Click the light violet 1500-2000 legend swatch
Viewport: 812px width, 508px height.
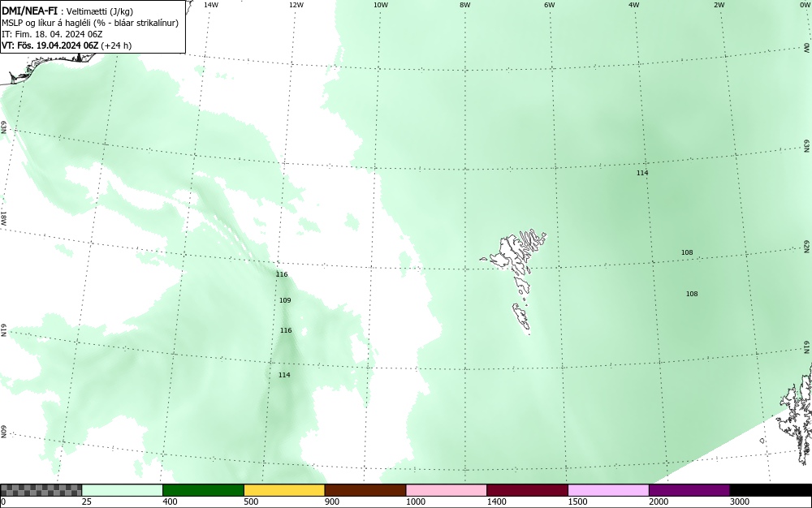(608, 490)
